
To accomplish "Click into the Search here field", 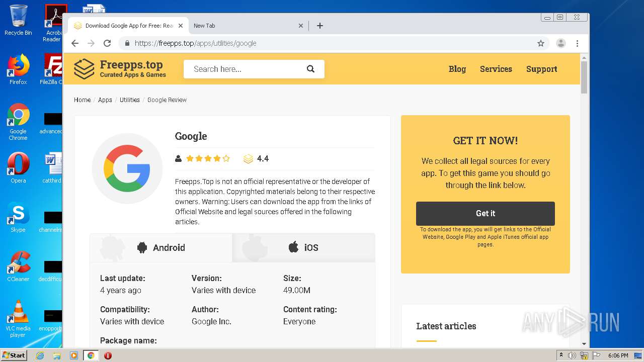I will coord(247,69).
